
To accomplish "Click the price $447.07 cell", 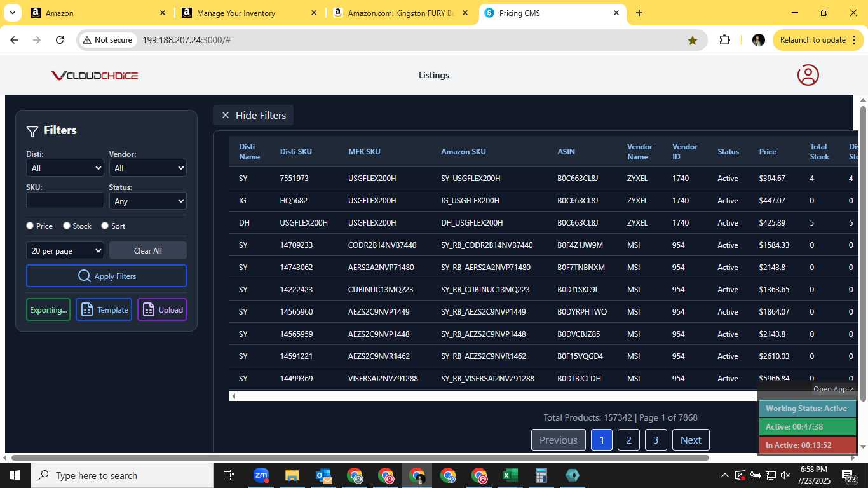I will (x=772, y=201).
